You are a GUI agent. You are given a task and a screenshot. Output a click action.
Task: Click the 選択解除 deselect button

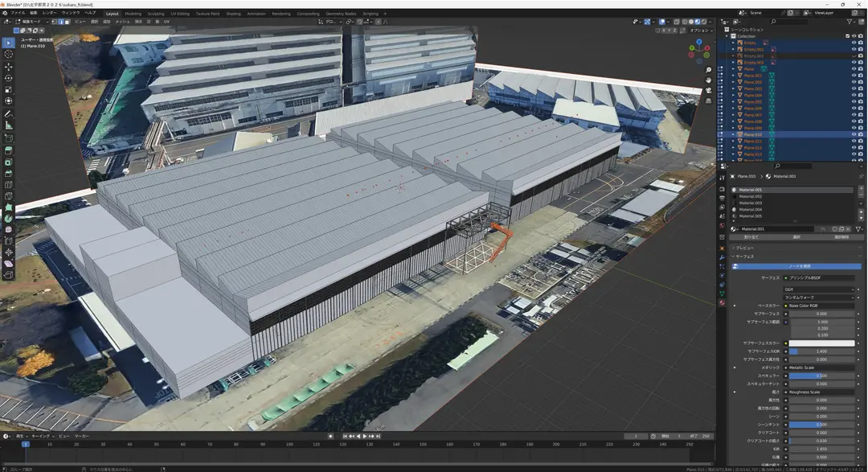[x=841, y=237]
